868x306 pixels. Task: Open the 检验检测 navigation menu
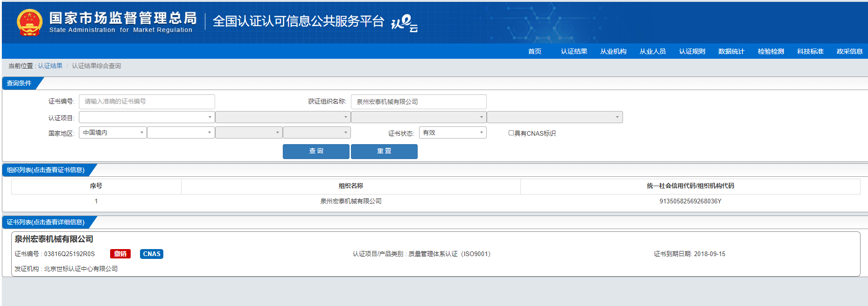click(x=771, y=51)
